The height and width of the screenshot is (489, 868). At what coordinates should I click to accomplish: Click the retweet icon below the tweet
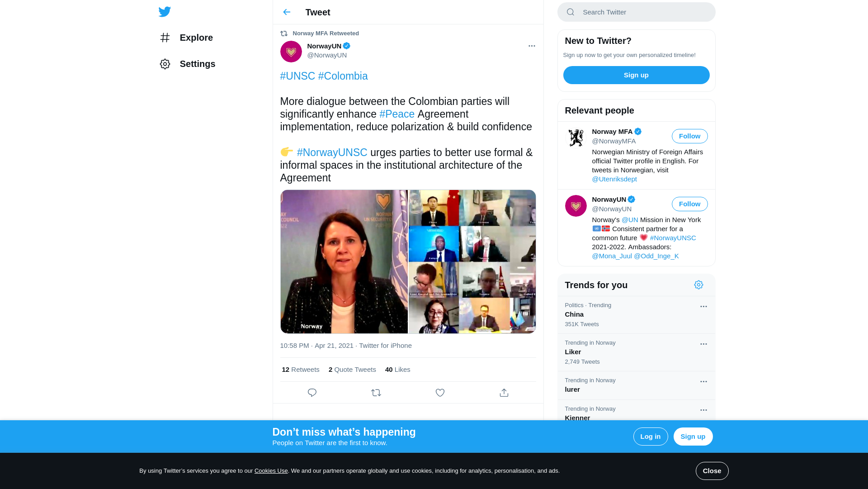pyautogui.click(x=376, y=393)
